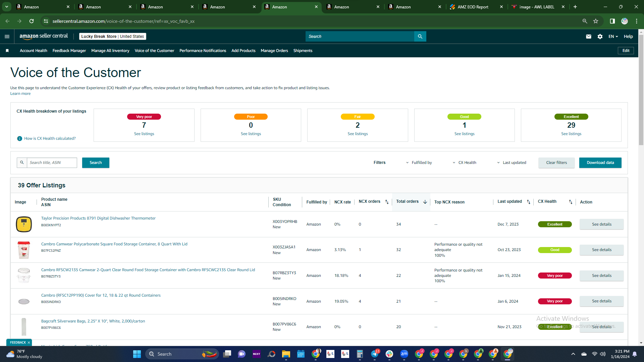
Task: Open the Seller Central hamburger menu
Action: point(7,37)
